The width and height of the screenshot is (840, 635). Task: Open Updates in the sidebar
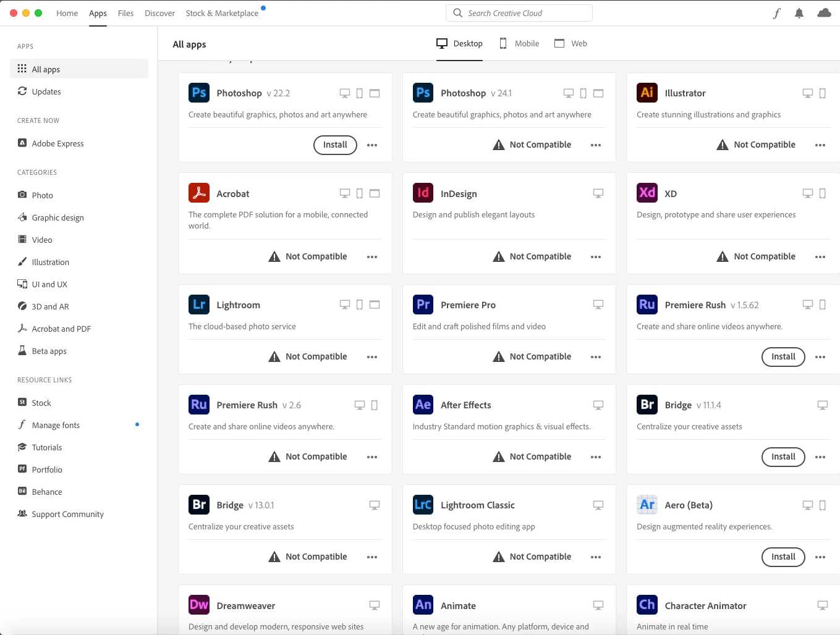(x=79, y=91)
